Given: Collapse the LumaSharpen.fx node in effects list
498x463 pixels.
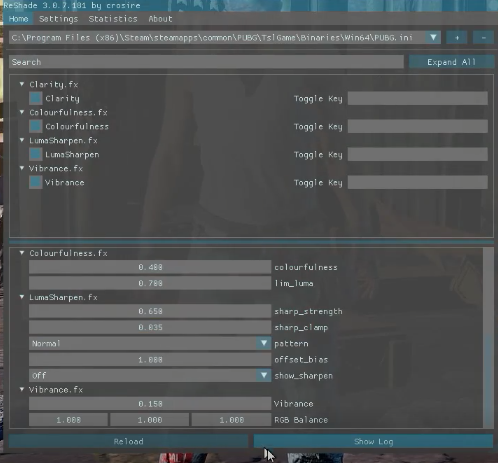Looking at the screenshot, I should point(22,140).
